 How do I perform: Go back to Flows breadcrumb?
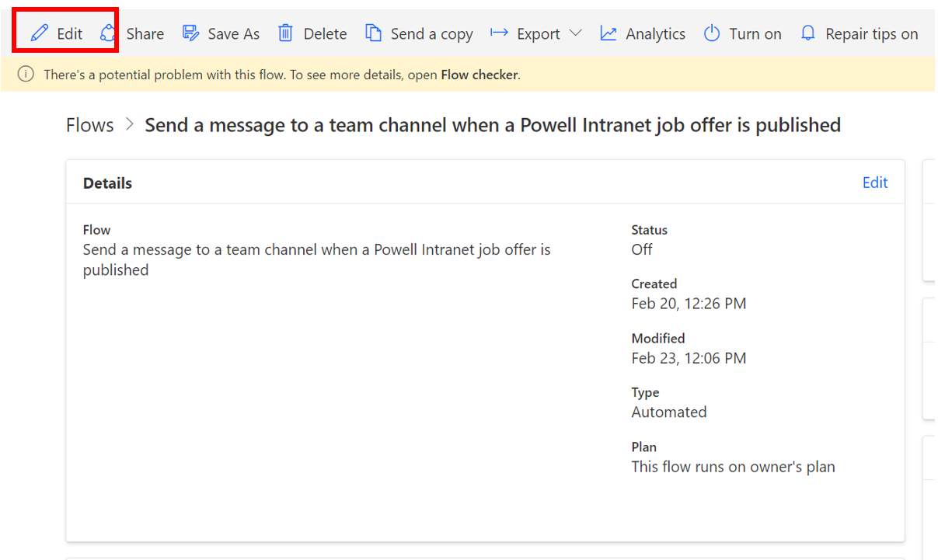pyautogui.click(x=89, y=125)
